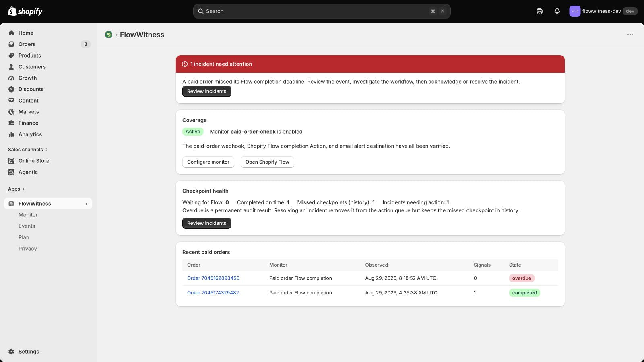Viewport: 644px width, 362px height.
Task: Open Order 7045162893450 link
Action: 213,278
